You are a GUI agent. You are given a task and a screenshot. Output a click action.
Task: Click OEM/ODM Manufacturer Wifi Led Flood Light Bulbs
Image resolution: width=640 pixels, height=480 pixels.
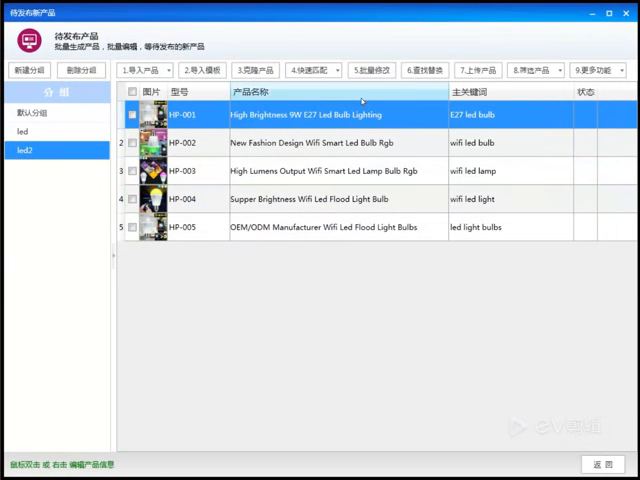(x=324, y=227)
